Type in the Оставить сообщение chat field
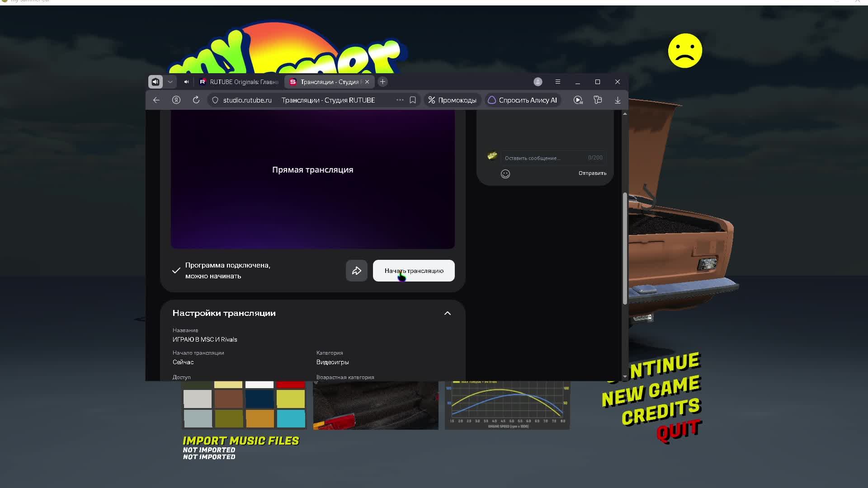The image size is (868, 488). (x=553, y=158)
